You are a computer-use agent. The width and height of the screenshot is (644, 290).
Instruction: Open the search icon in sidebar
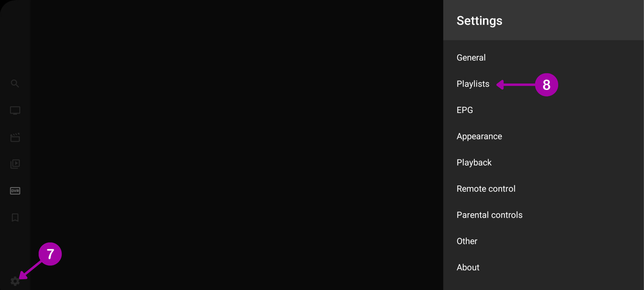point(15,84)
